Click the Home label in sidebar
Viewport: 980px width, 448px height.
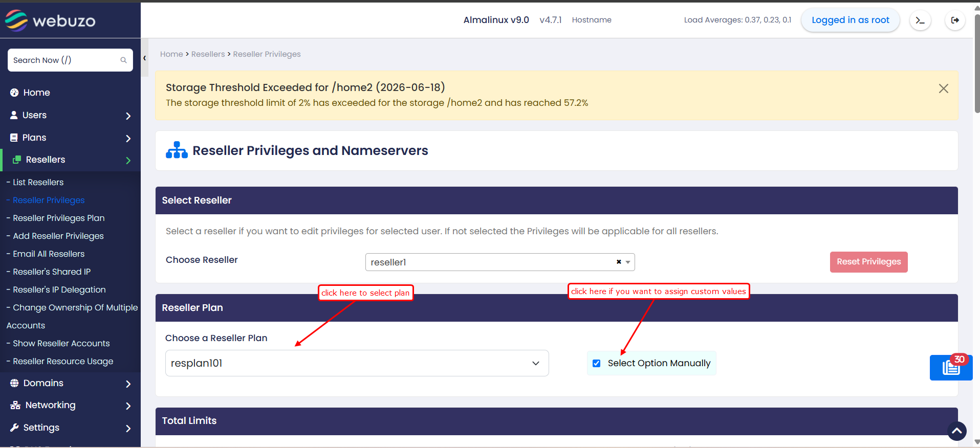click(x=37, y=93)
